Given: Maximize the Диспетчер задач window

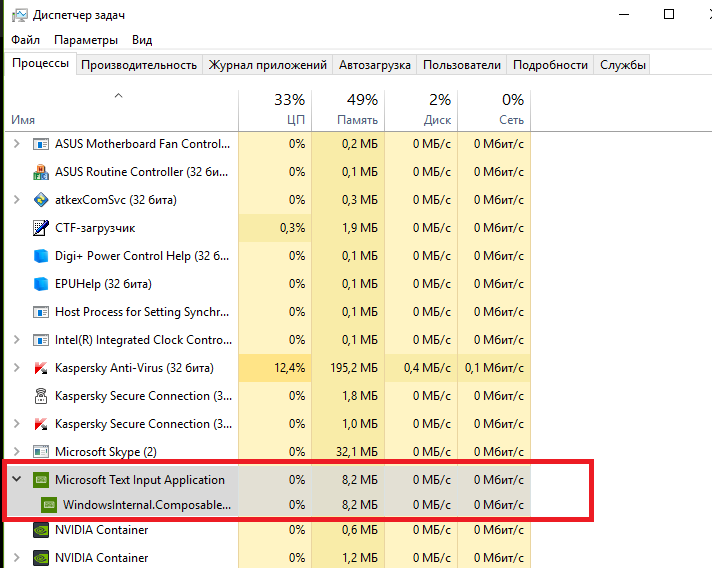Looking at the screenshot, I should pyautogui.click(x=669, y=14).
